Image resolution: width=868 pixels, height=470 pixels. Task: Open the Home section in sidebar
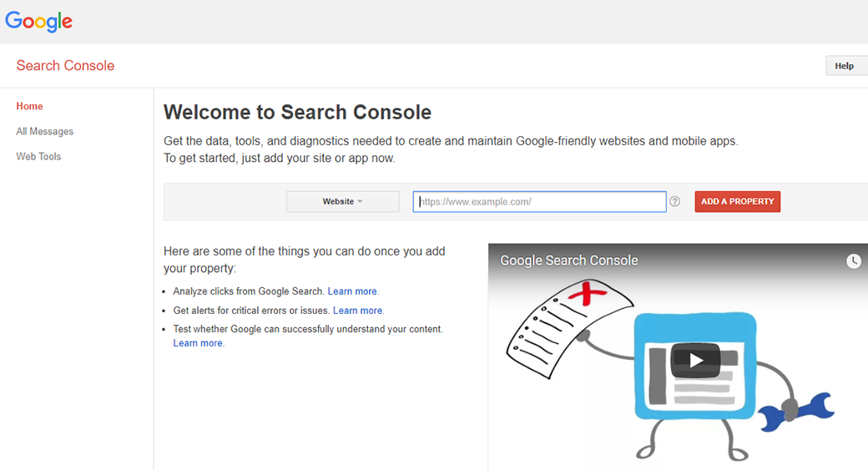pos(30,106)
